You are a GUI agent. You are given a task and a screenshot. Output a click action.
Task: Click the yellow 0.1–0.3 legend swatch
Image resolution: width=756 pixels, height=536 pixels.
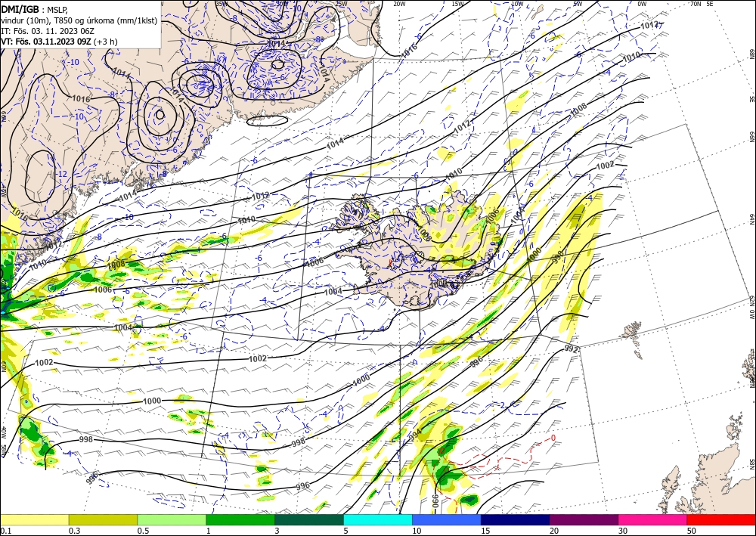click(34, 519)
